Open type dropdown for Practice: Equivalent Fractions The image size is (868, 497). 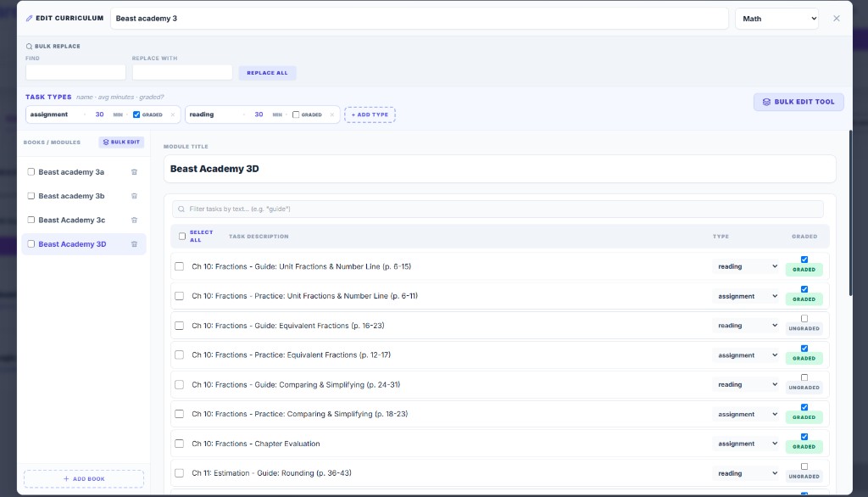point(747,355)
